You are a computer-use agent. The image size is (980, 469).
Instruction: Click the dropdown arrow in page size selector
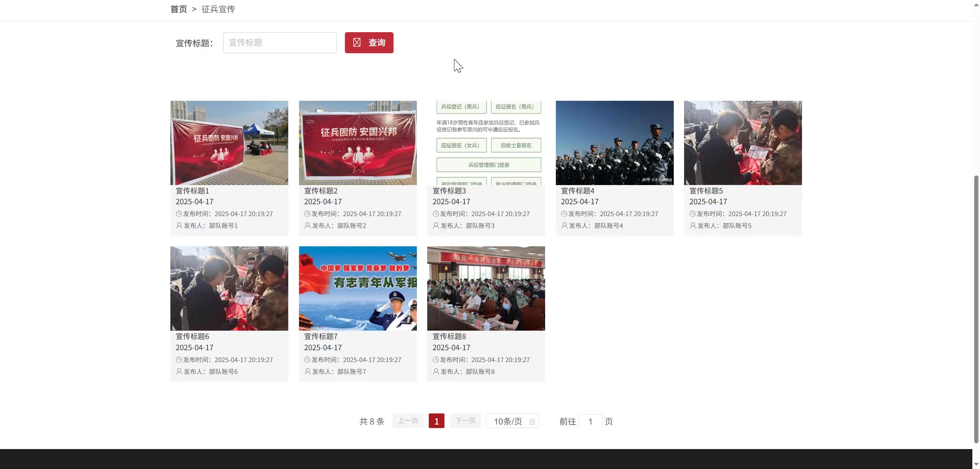tap(532, 421)
